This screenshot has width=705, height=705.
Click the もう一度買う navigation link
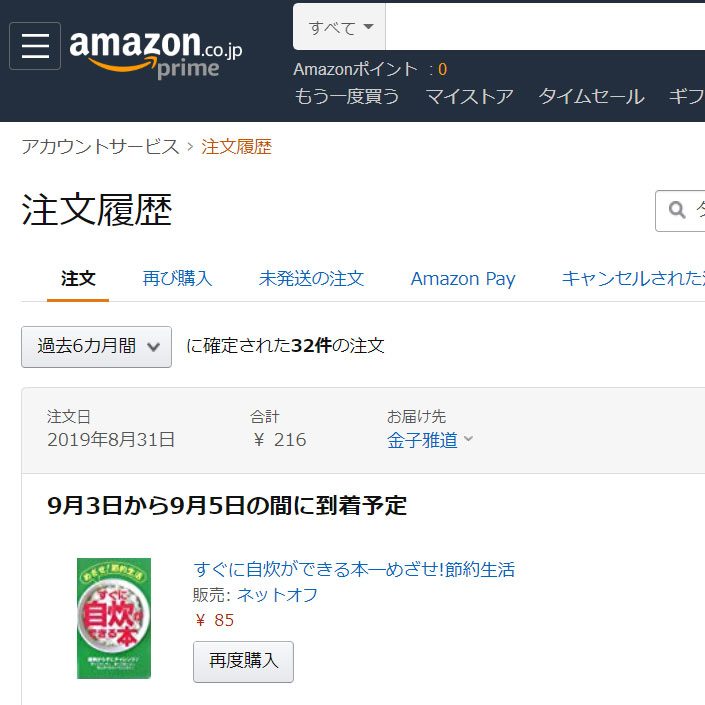click(x=347, y=96)
